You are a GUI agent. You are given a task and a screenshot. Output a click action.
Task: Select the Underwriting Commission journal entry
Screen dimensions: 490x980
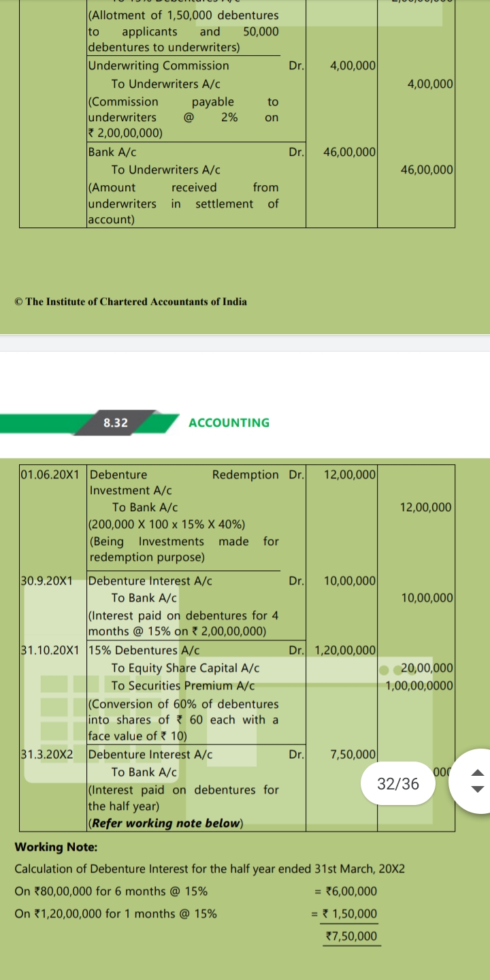159,66
